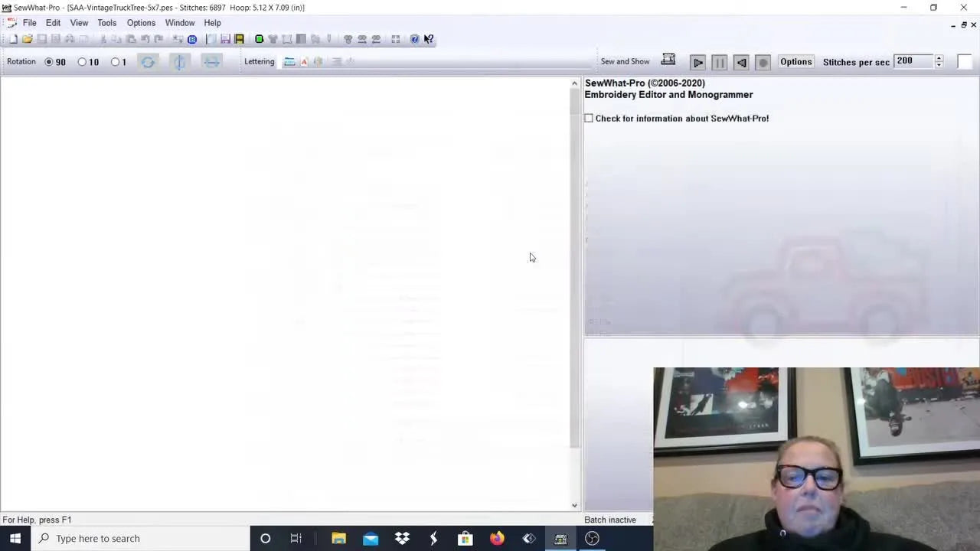Start the stitch playback simulation
The height and width of the screenshot is (551, 980).
[x=697, y=62]
